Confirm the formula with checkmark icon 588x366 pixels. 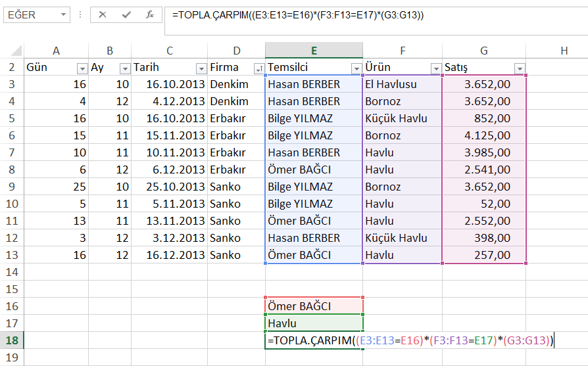(126, 14)
